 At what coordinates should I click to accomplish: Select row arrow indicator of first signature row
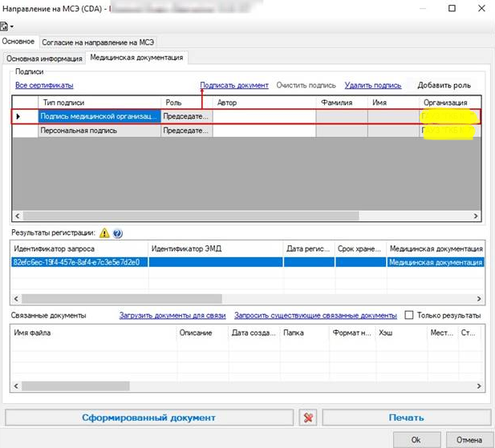tap(18, 116)
